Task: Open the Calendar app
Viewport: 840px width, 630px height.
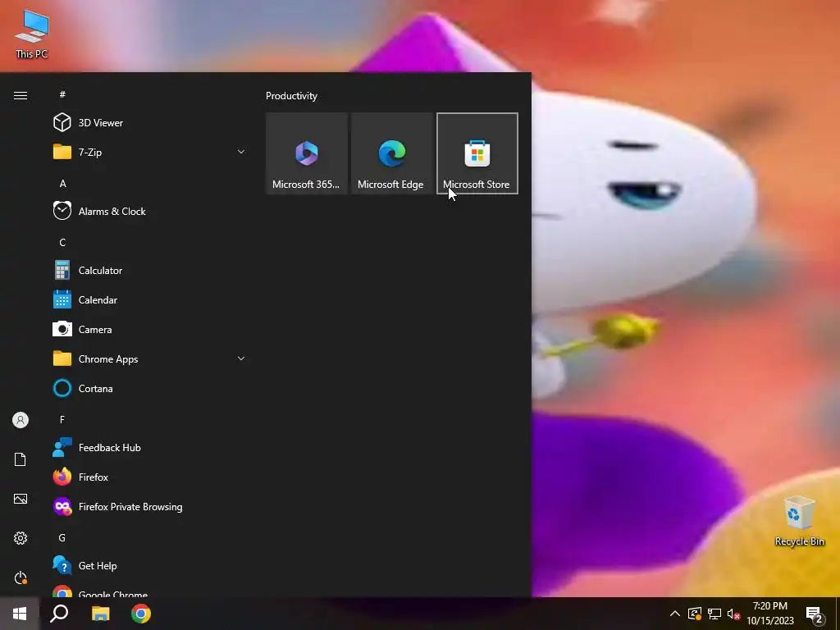Action: coord(149,300)
